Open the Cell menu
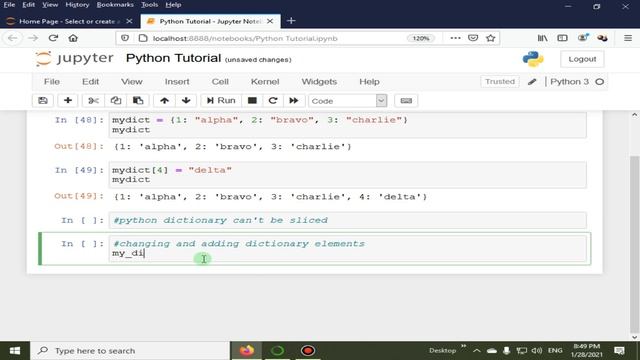 coord(220,82)
